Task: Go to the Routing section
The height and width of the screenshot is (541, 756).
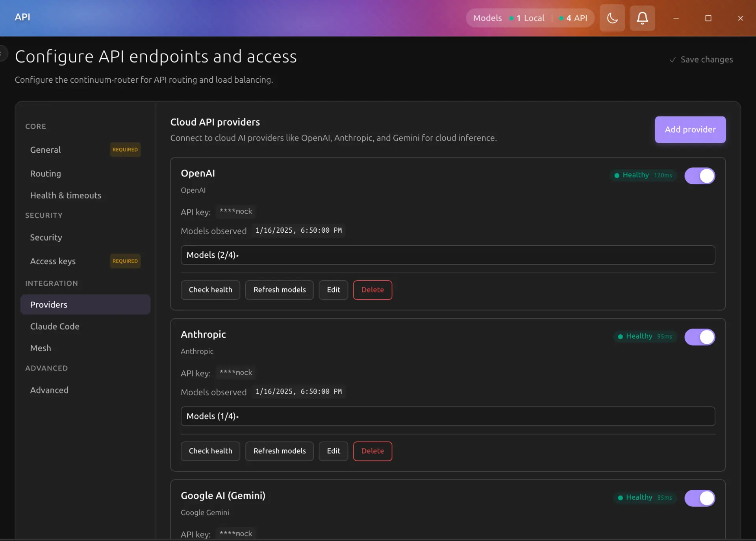Action: tap(85, 174)
